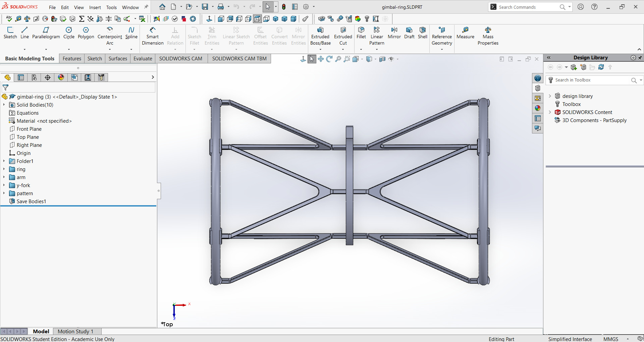Open the Insert menu
Image resolution: width=644 pixels, height=342 pixels.
pyautogui.click(x=95, y=7)
